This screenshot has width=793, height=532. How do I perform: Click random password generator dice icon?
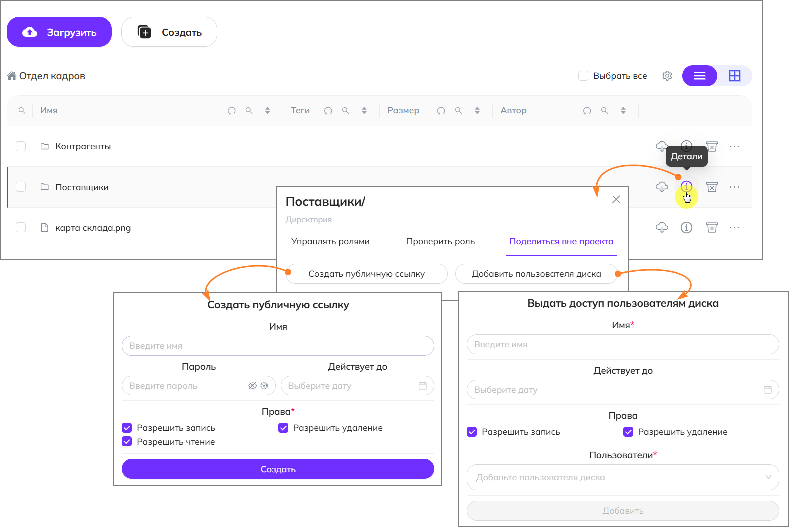coord(264,386)
